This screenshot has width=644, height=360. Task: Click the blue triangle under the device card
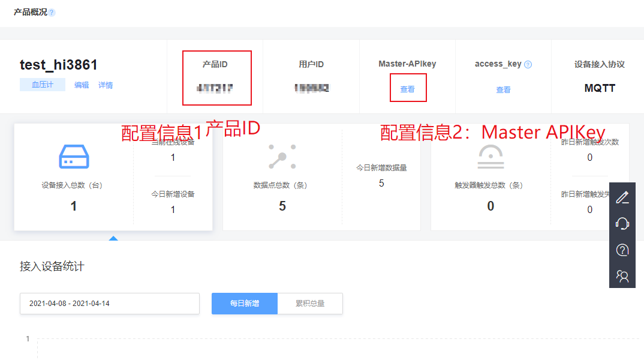point(114,239)
